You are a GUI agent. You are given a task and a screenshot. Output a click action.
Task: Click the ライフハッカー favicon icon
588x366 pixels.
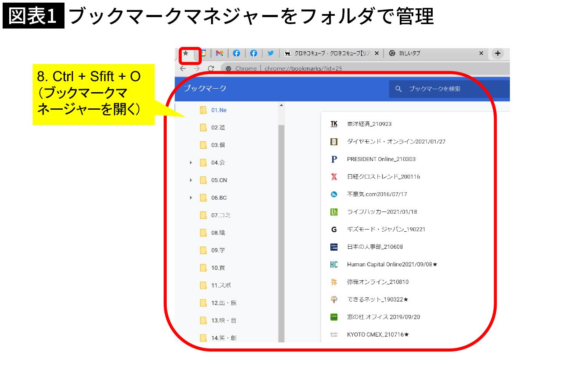tap(334, 212)
